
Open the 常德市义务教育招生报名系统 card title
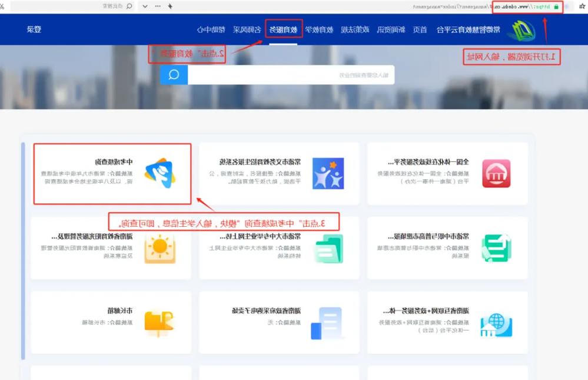(x=260, y=162)
